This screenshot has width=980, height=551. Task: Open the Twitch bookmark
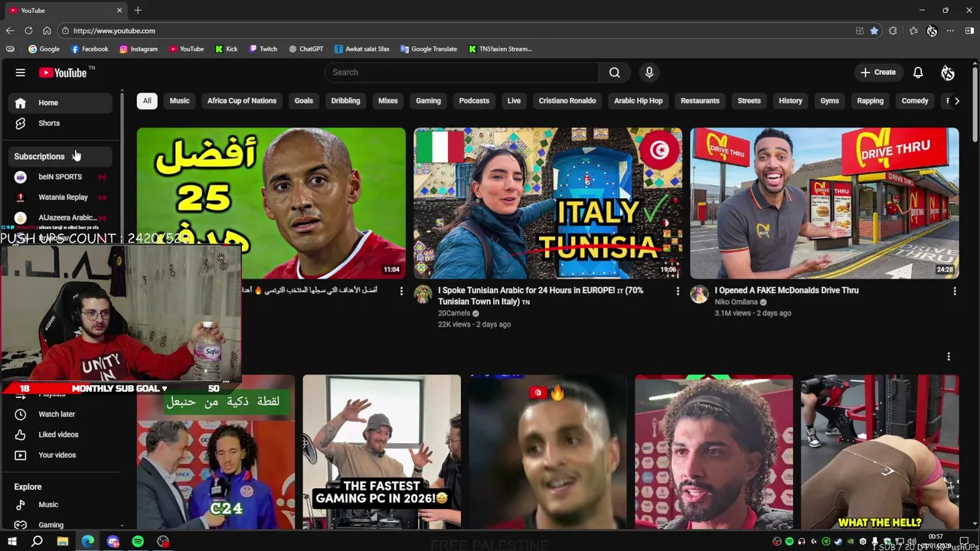coord(263,49)
